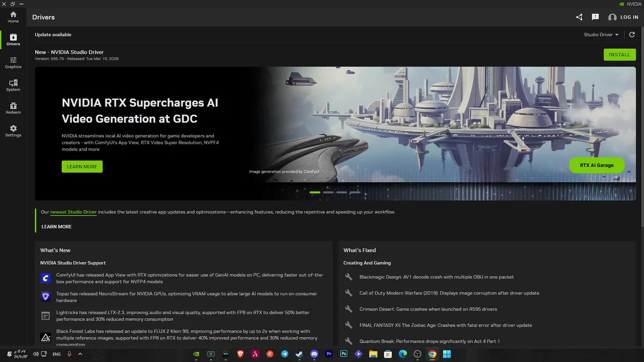644x362 pixels.
Task: Go to the third banner carousel slide
Action: (x=342, y=193)
